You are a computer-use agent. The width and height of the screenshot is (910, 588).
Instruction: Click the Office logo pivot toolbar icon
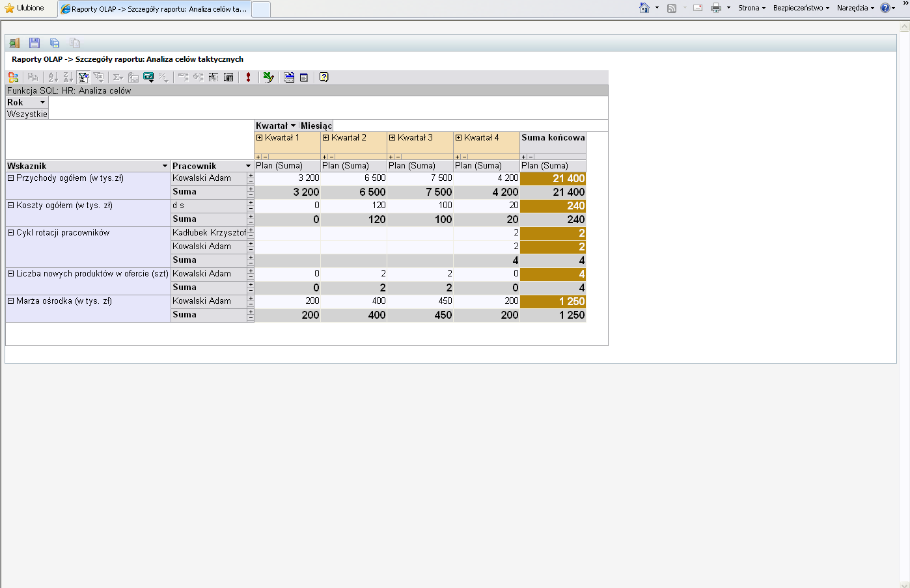click(13, 77)
